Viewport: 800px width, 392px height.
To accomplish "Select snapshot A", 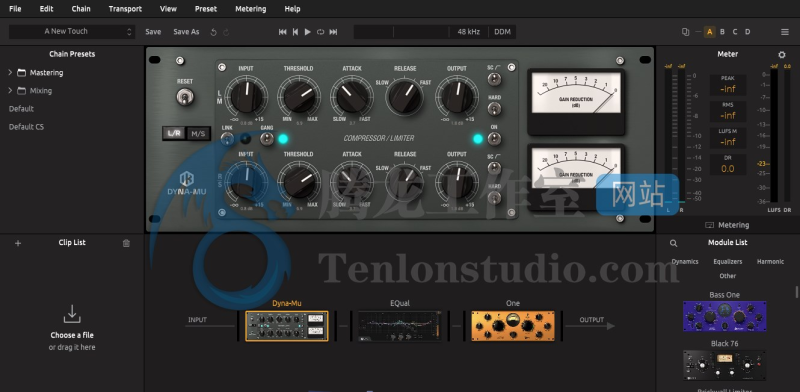I will point(709,32).
